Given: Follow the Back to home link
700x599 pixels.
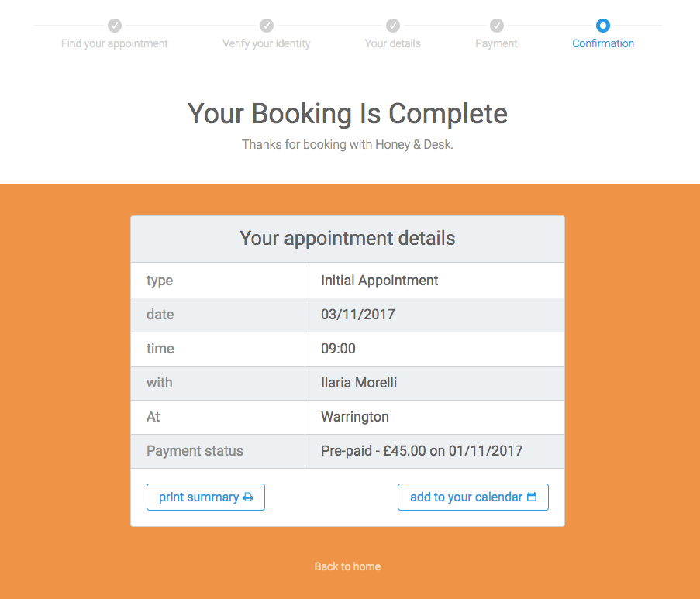Looking at the screenshot, I should point(347,566).
